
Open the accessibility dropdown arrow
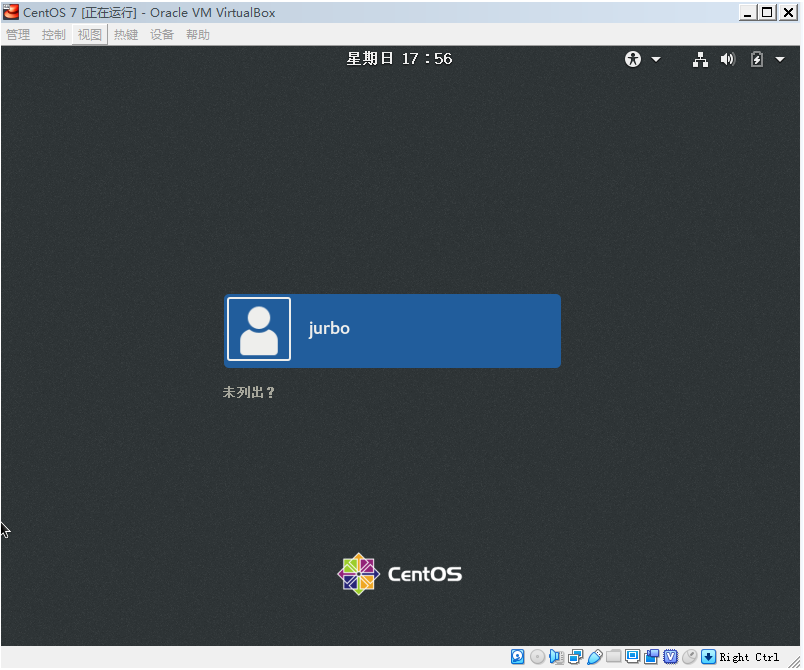tap(657, 59)
